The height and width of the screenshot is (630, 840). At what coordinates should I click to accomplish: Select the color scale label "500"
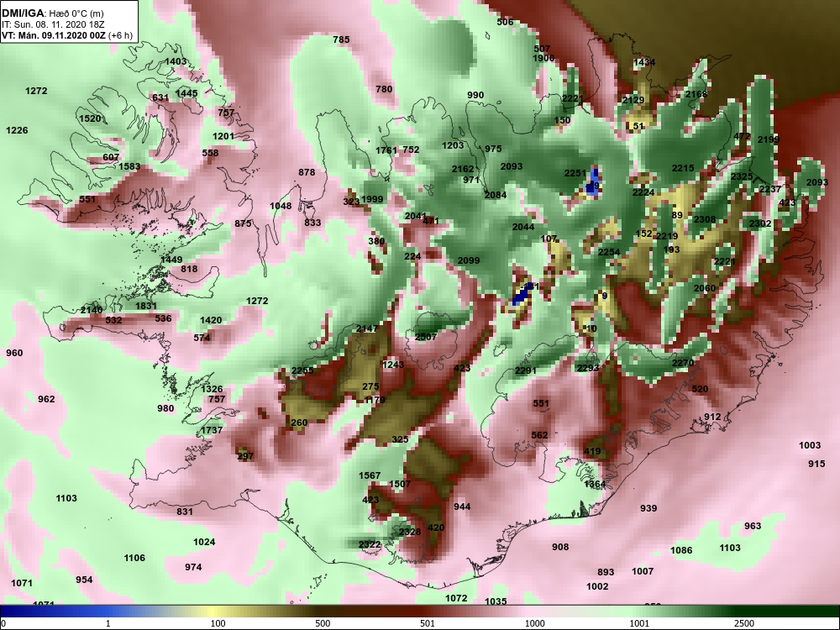323,623
